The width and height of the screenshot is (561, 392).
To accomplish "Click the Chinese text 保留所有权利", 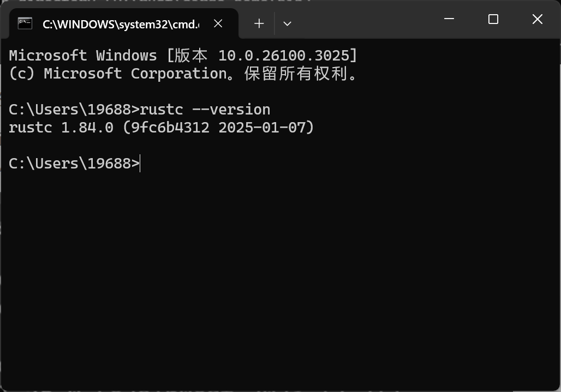I will 297,74.
